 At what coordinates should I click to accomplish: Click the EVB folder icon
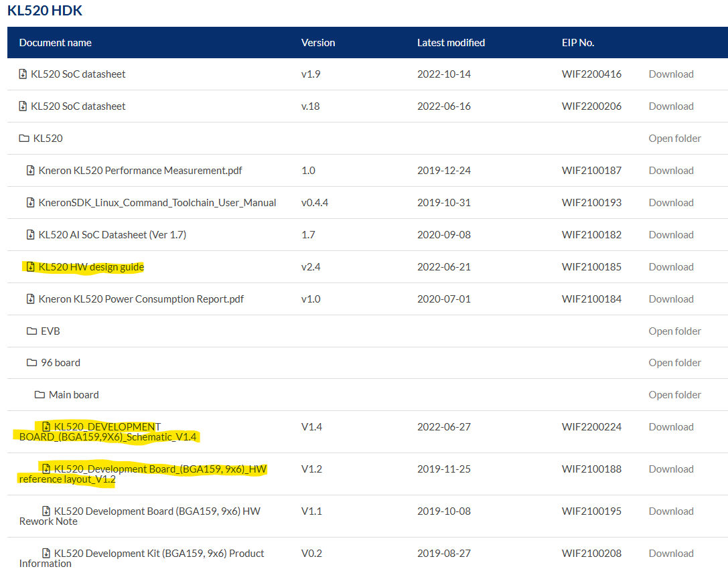(x=32, y=331)
